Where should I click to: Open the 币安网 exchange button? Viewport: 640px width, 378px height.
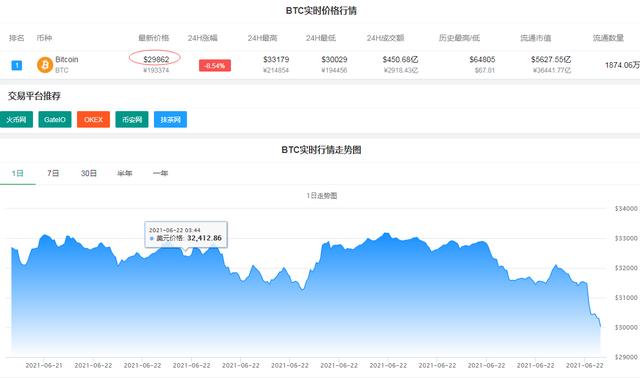coord(132,120)
